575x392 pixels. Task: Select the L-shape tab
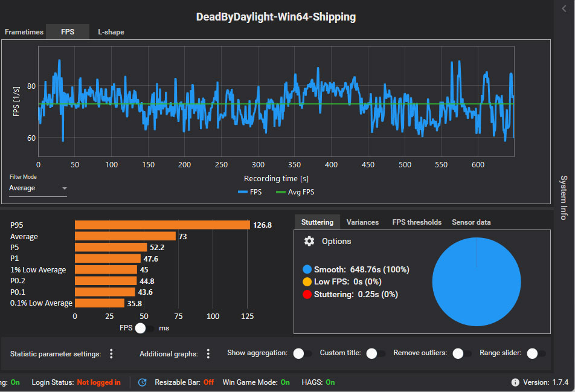click(x=111, y=32)
